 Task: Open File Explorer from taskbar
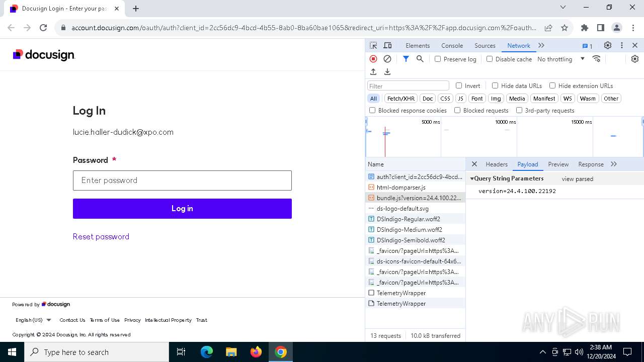[x=231, y=352]
